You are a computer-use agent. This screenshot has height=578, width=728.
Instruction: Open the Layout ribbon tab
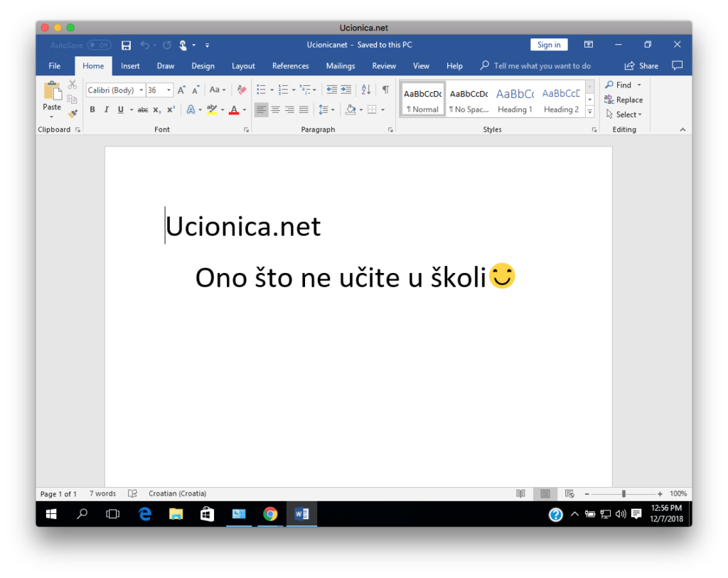pyautogui.click(x=243, y=66)
